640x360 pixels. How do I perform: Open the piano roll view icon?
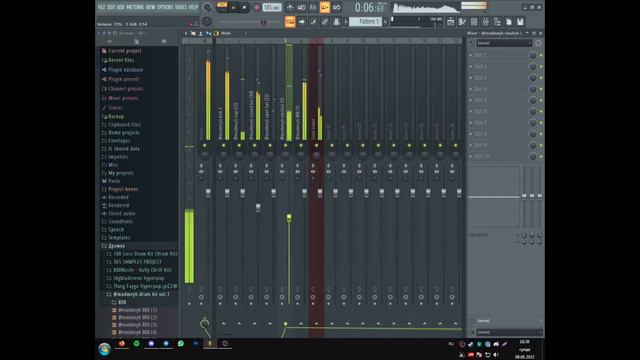pos(462,22)
